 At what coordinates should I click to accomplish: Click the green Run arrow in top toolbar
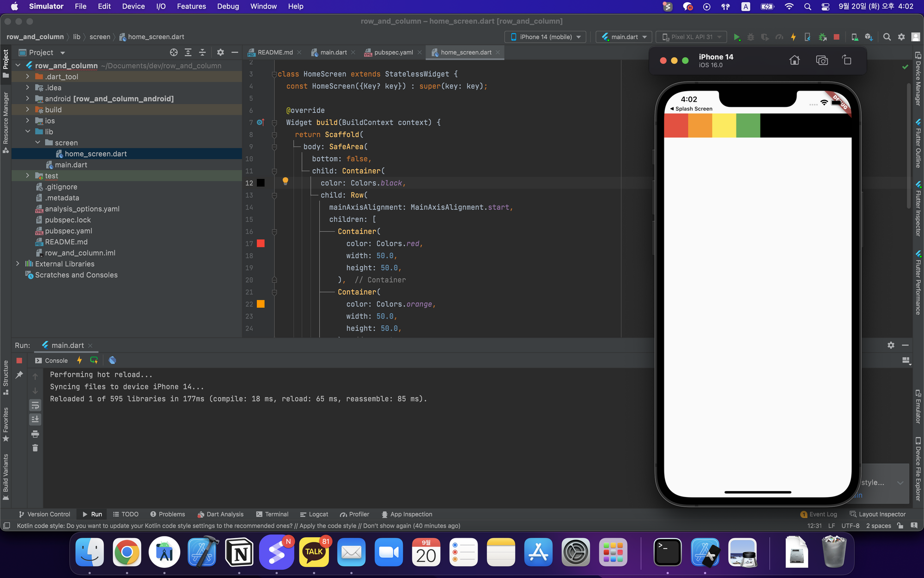737,37
